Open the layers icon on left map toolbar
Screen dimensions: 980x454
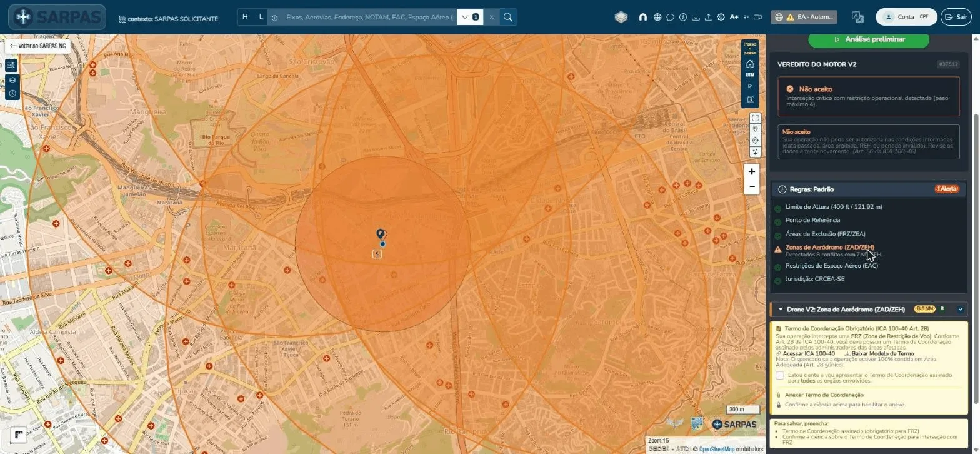12,80
